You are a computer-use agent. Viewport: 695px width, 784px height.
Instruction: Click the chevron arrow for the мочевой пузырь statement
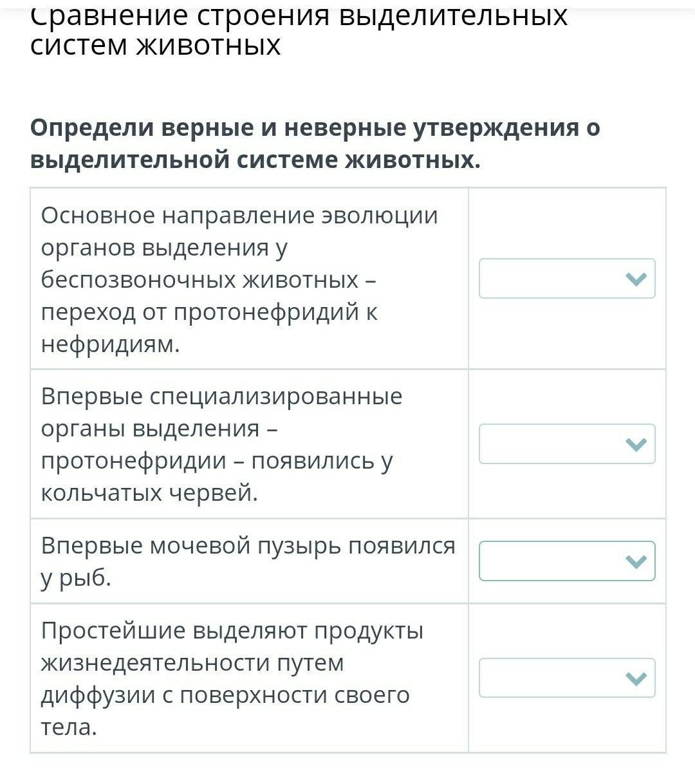click(636, 561)
